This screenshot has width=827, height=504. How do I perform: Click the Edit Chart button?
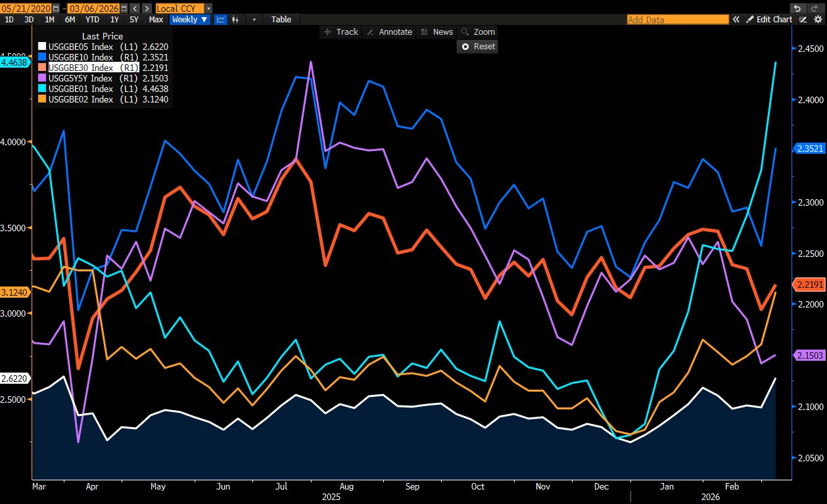[x=768, y=20]
